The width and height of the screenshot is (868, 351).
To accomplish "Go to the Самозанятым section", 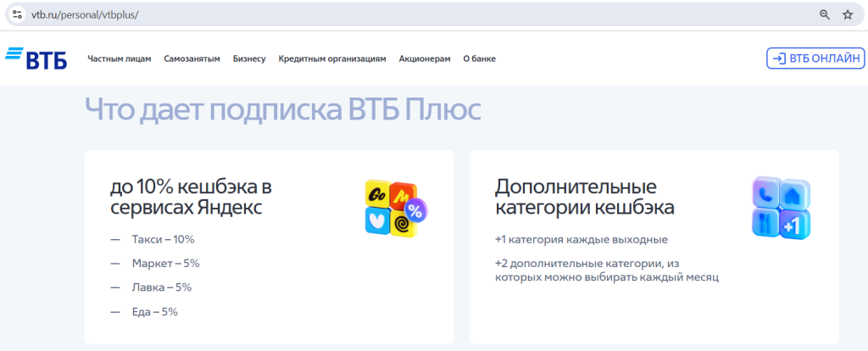I will (x=192, y=58).
